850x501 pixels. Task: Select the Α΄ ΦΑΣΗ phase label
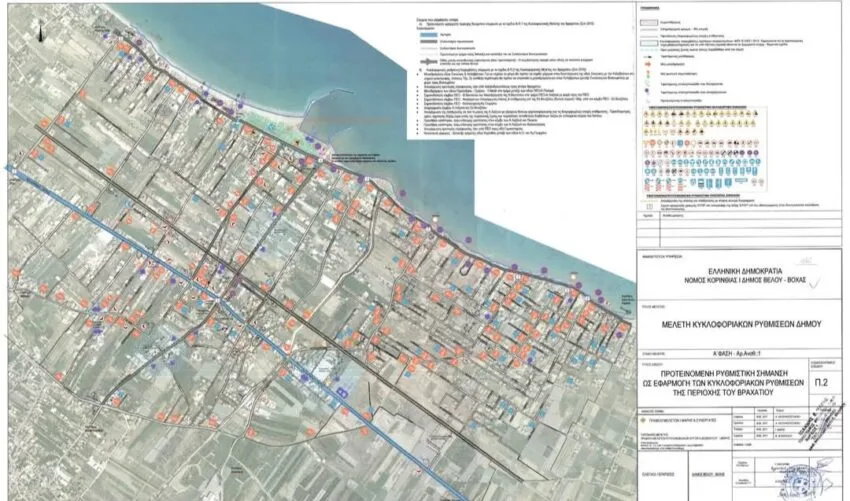736,354
